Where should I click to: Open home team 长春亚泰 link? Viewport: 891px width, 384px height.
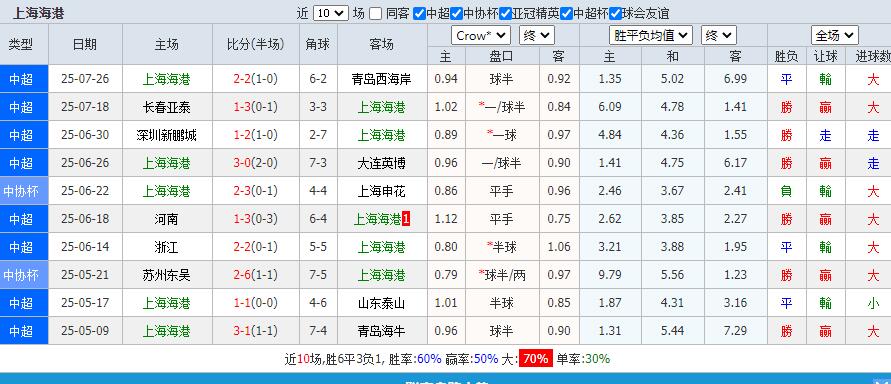pos(167,107)
